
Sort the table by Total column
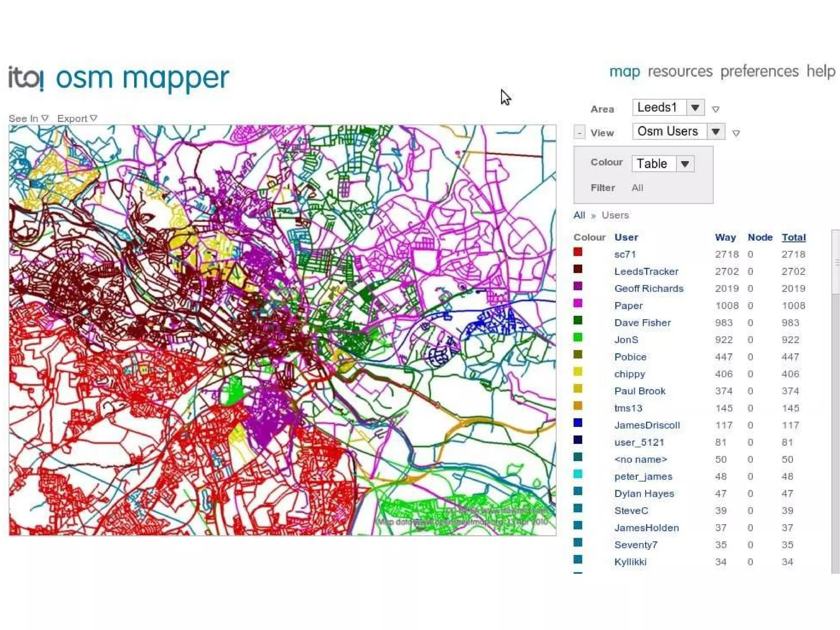[x=793, y=237]
